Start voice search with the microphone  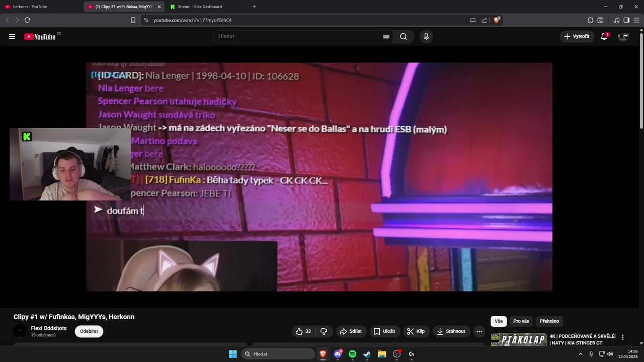point(426,36)
